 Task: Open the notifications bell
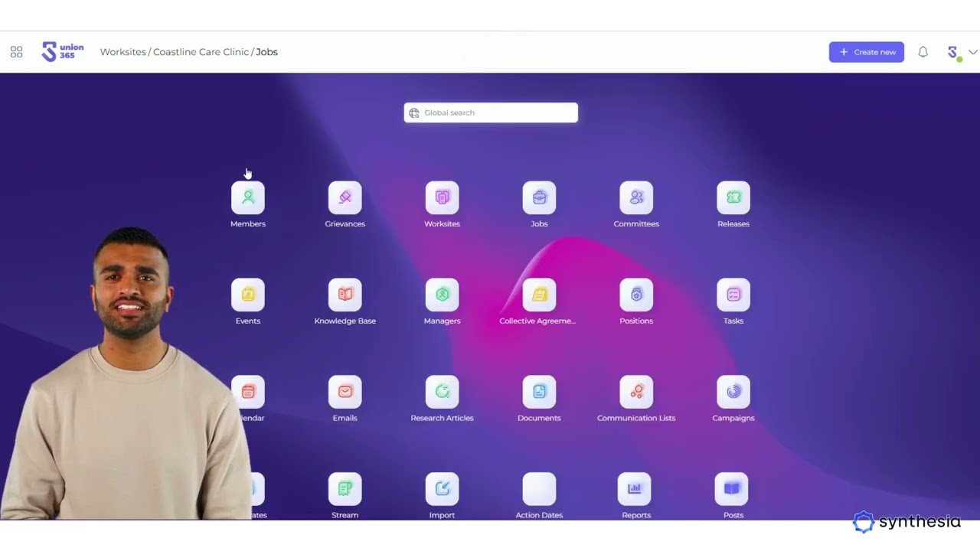point(923,52)
